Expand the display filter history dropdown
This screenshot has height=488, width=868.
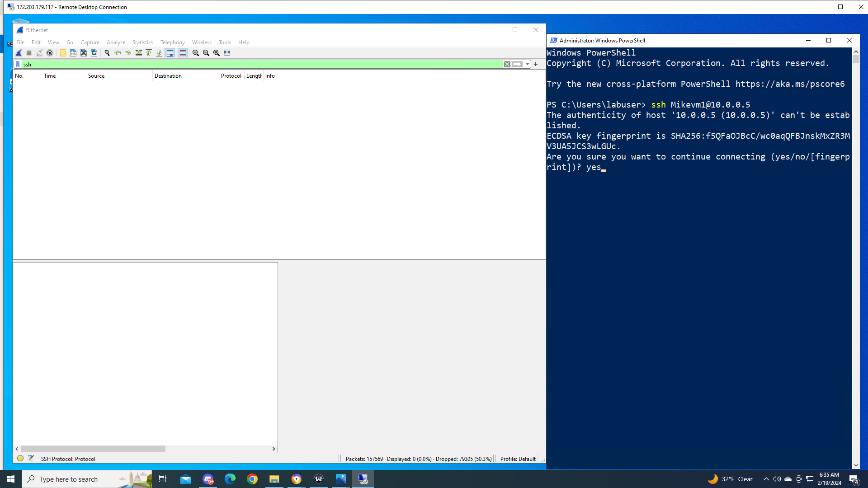coord(527,64)
